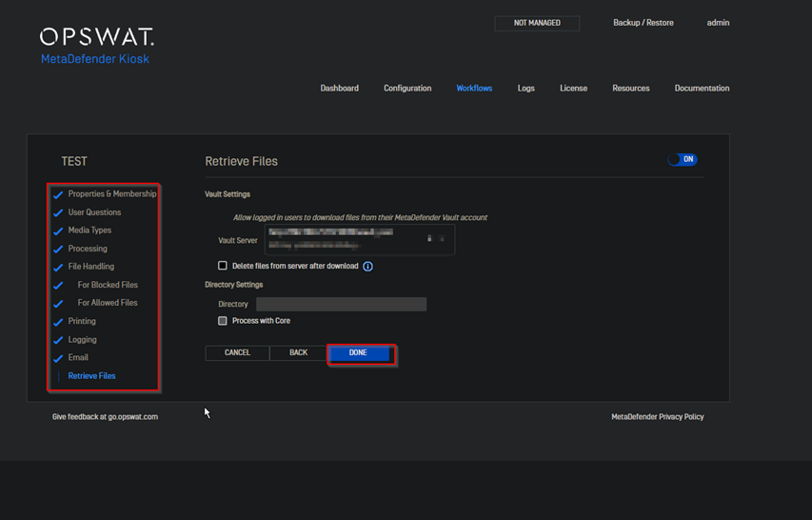Screen dimensions: 812x520
Task: Open the Dashboard menu
Action: pyautogui.click(x=339, y=88)
